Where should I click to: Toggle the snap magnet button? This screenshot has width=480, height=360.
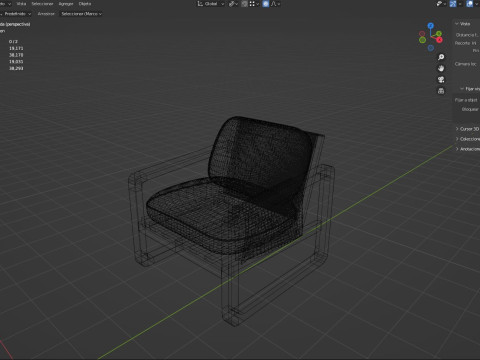pyautogui.click(x=244, y=4)
